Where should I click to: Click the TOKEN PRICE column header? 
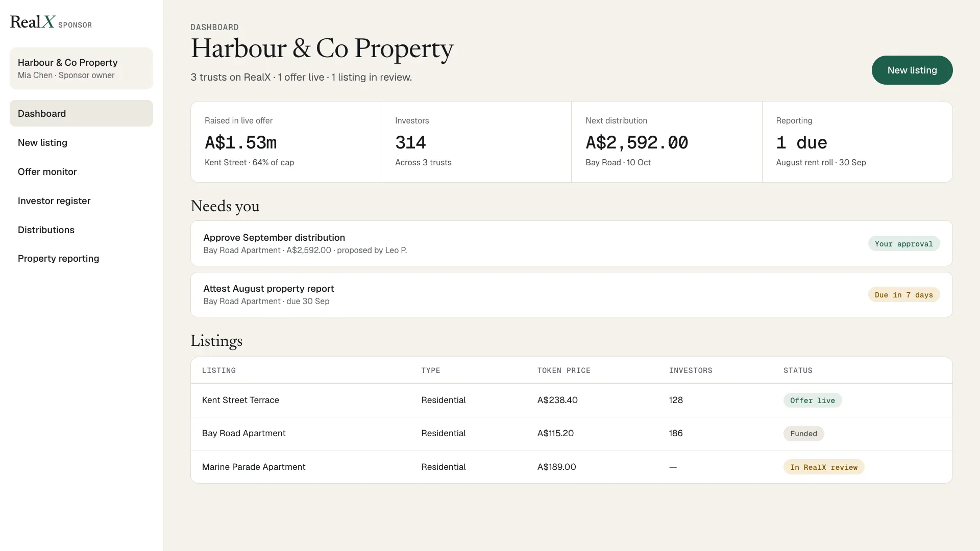(563, 370)
